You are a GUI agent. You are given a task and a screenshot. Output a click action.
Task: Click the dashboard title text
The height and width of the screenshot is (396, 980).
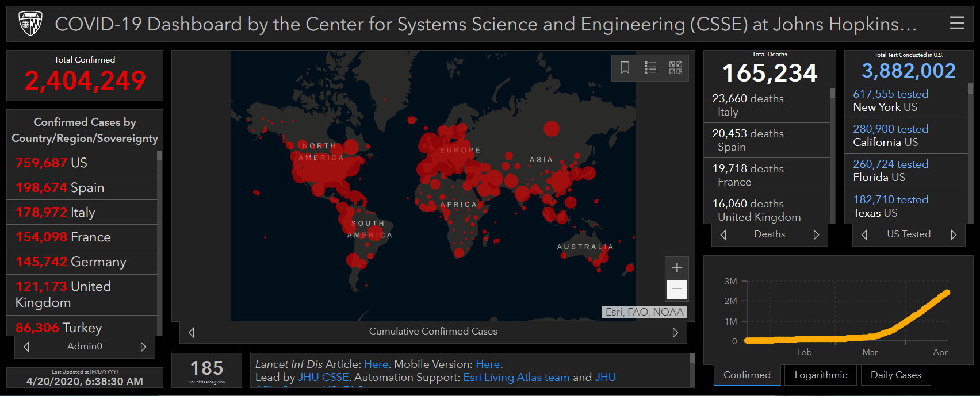(x=486, y=24)
